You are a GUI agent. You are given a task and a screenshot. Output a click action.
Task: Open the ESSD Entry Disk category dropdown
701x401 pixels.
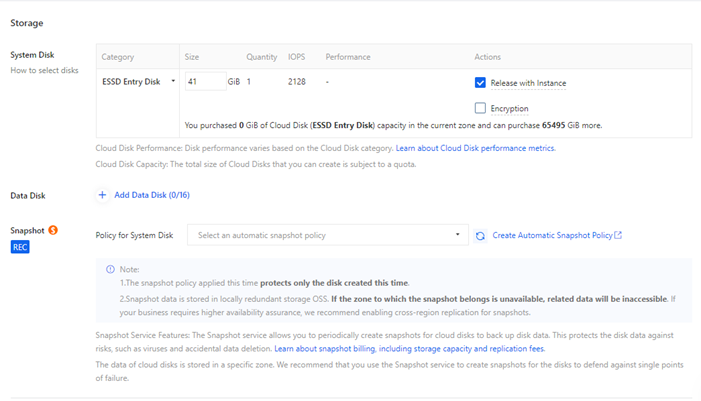click(138, 82)
